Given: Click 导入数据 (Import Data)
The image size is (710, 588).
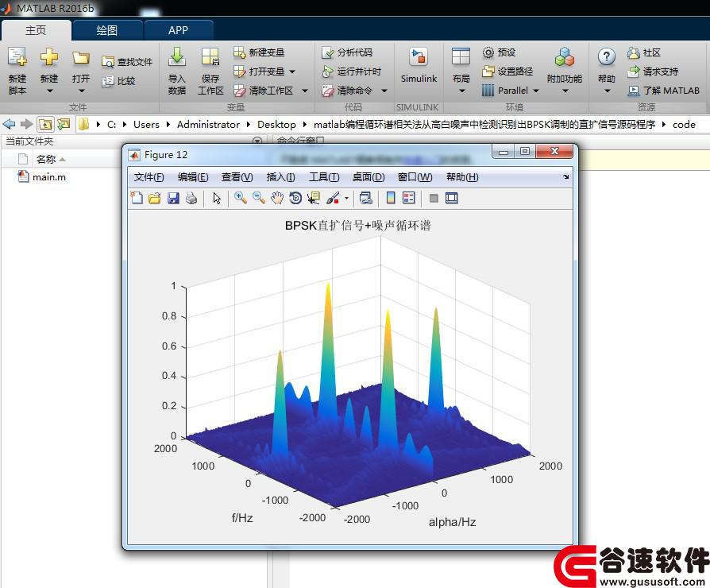Looking at the screenshot, I should [176, 72].
